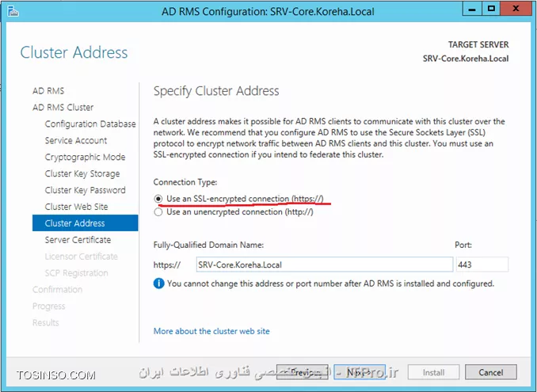The image size is (537, 392).
Task: Click the Confirmation step in sidebar
Action: 57,290
